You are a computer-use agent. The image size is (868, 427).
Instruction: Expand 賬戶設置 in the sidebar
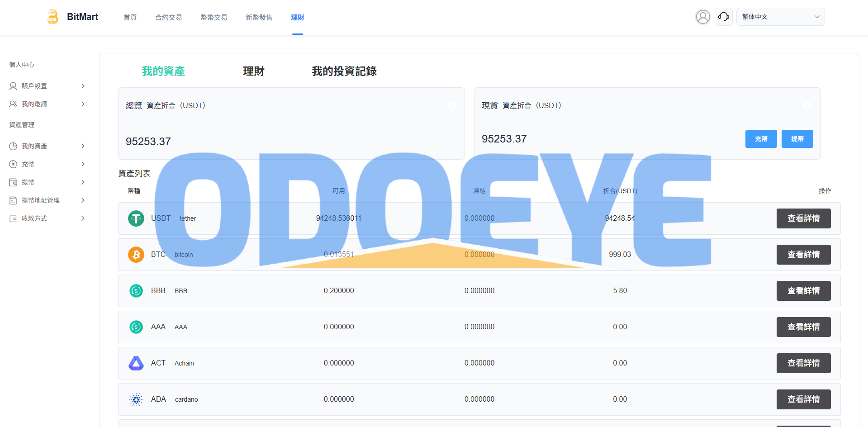(47, 86)
